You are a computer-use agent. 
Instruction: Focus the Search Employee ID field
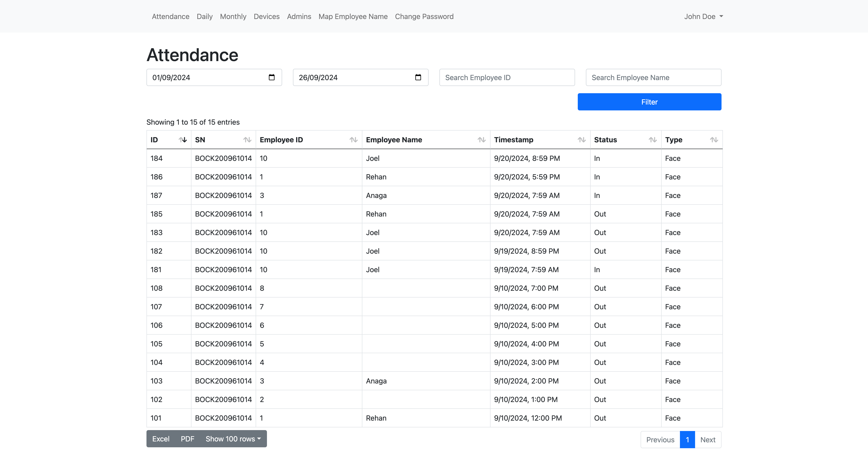[507, 78]
